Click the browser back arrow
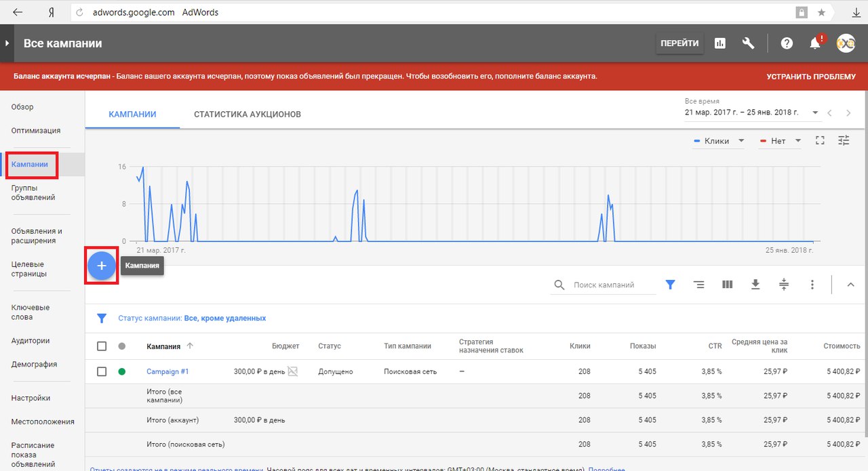Image resolution: width=868 pixels, height=471 pixels. (18, 12)
